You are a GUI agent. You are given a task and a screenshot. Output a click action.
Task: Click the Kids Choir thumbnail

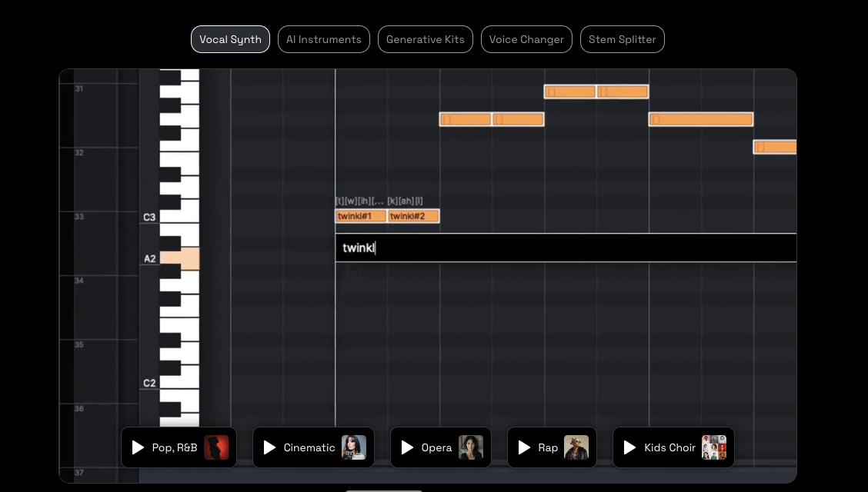click(x=714, y=447)
